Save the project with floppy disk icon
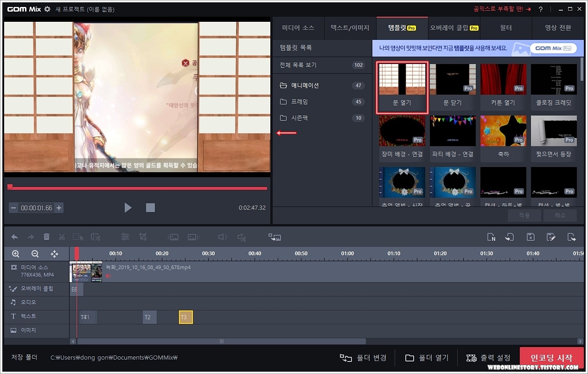 (531, 237)
